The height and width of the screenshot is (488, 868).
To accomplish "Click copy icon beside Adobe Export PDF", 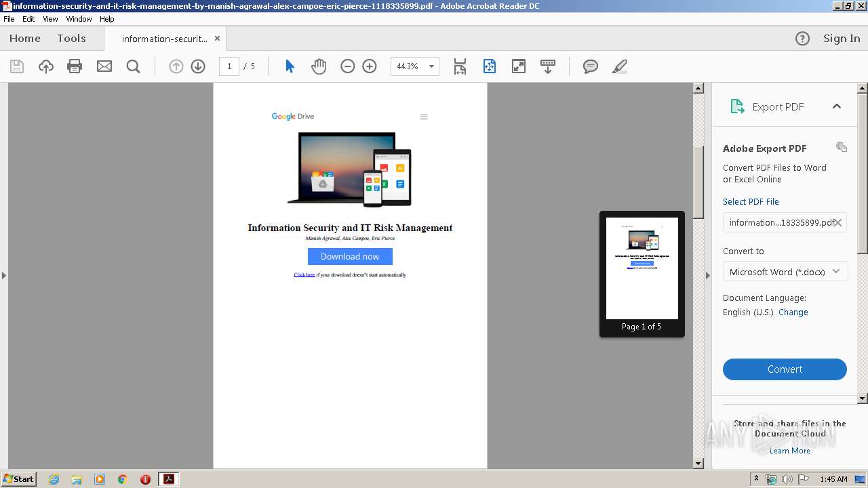I will pyautogui.click(x=842, y=147).
